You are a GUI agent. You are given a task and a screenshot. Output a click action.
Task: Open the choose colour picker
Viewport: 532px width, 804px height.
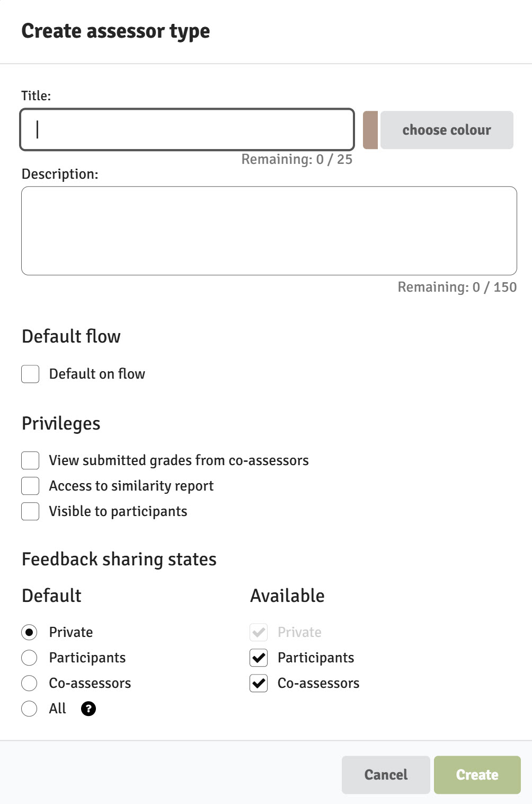pyautogui.click(x=447, y=130)
